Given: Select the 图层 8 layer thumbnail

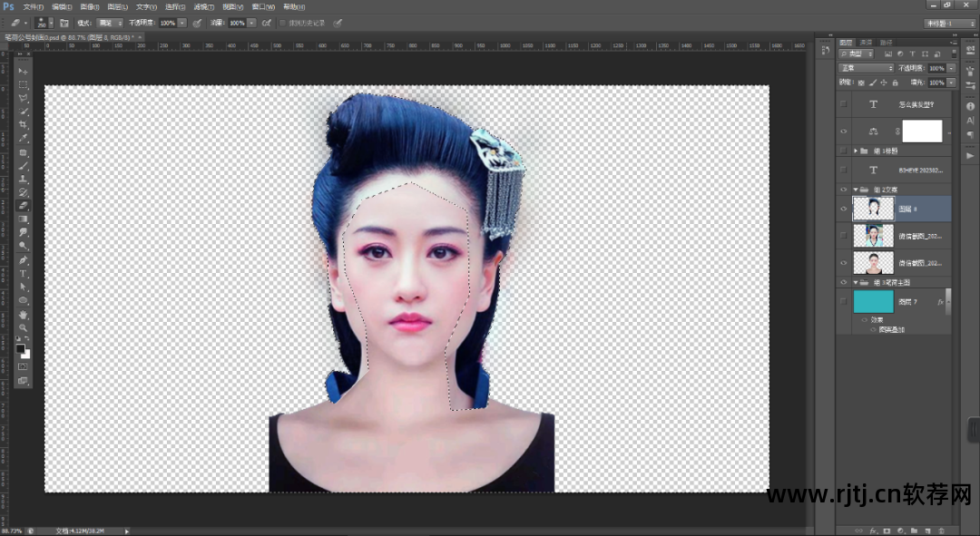Looking at the screenshot, I should (x=873, y=210).
